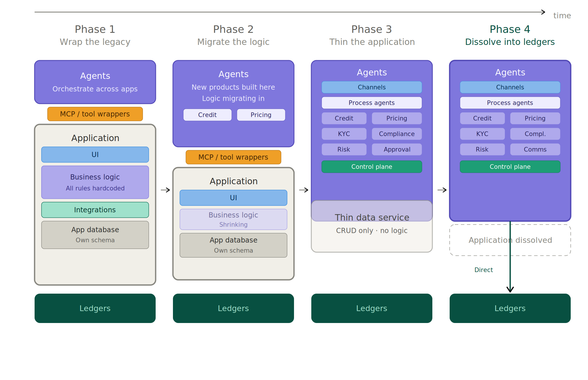Select 'Dissolve into ledgers' subtitle
The image size is (588, 380).
pyautogui.click(x=510, y=42)
